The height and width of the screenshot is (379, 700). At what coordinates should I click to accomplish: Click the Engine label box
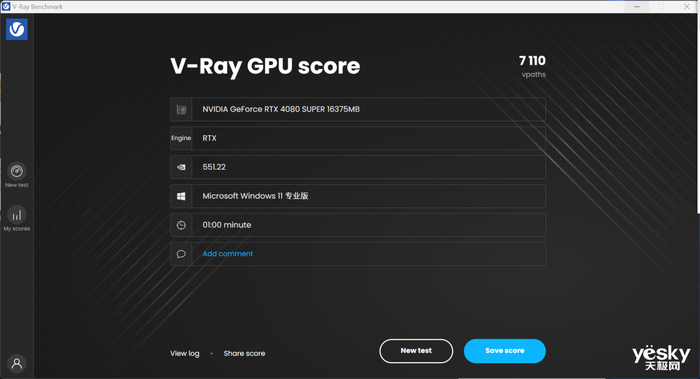pyautogui.click(x=181, y=138)
